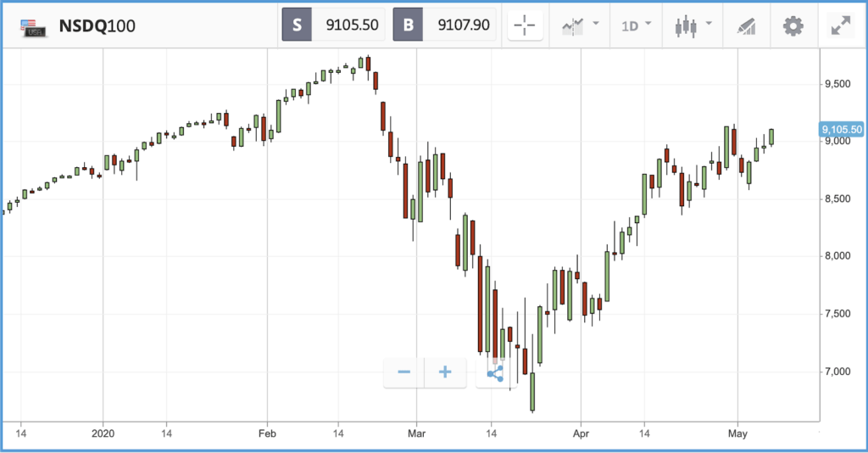Click the NSDQ100 US flag icon
The image size is (868, 453).
click(x=33, y=27)
